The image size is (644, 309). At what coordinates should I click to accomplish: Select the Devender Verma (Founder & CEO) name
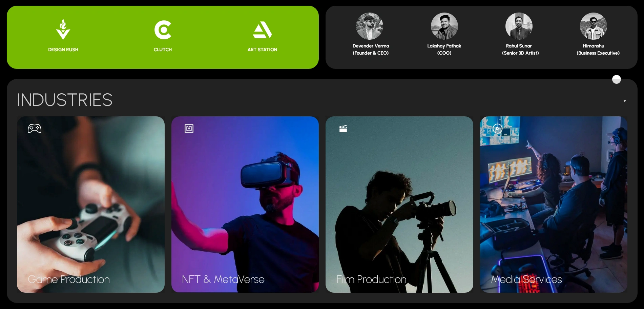371,50
